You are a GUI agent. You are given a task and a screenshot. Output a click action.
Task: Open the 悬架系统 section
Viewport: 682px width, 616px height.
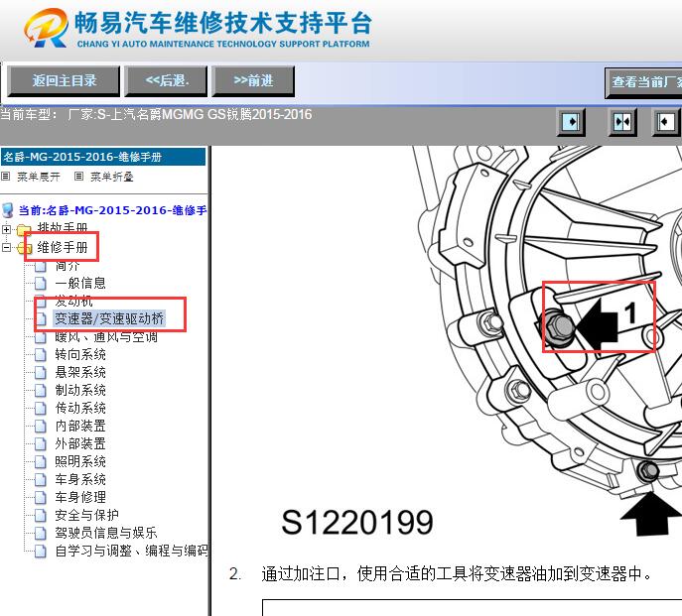coord(80,372)
